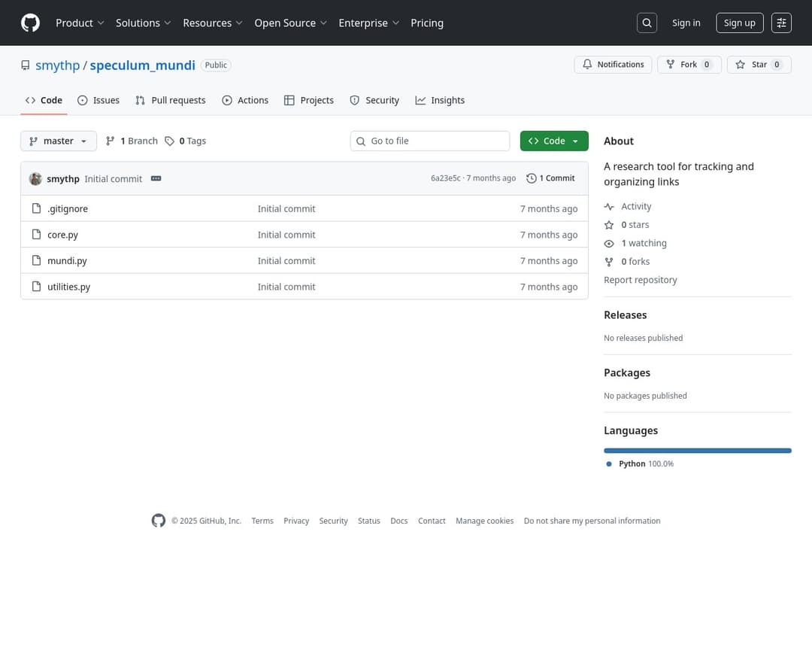Expand the Product menu in header
The height and width of the screenshot is (650, 812).
coord(80,23)
